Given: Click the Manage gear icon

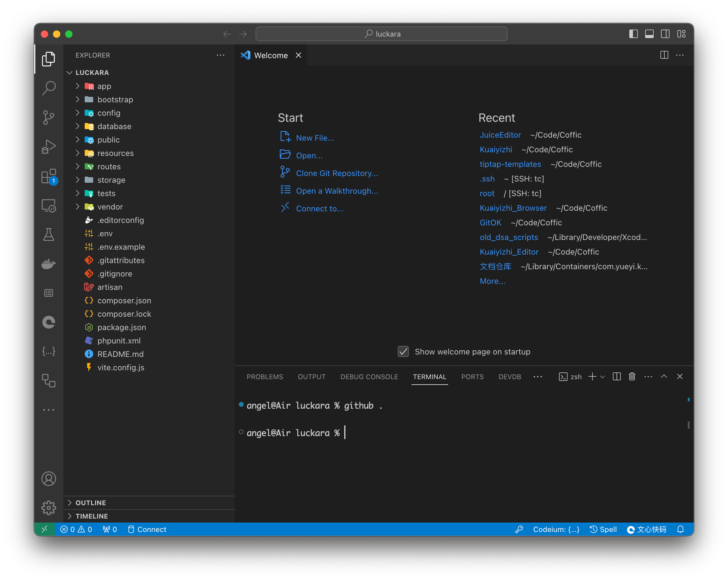Looking at the screenshot, I should (x=49, y=507).
